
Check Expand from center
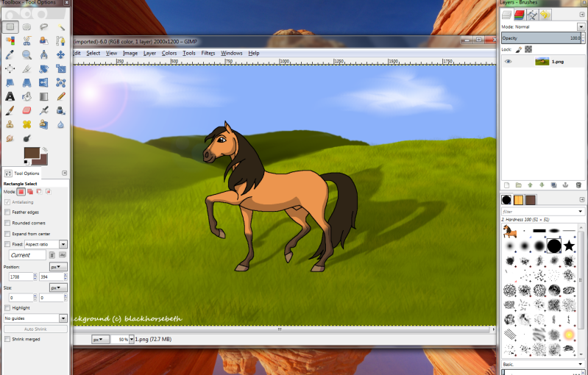click(7, 234)
